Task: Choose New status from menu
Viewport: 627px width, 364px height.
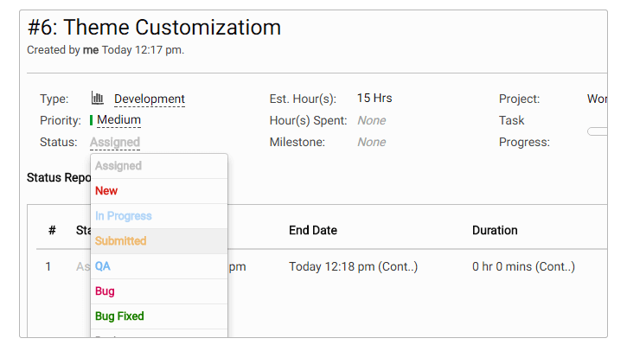Action: pos(159,191)
